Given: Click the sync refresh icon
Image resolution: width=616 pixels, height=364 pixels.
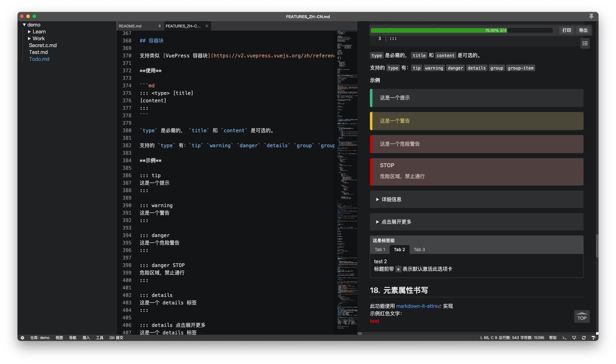Looking at the screenshot, I should click(584, 337).
